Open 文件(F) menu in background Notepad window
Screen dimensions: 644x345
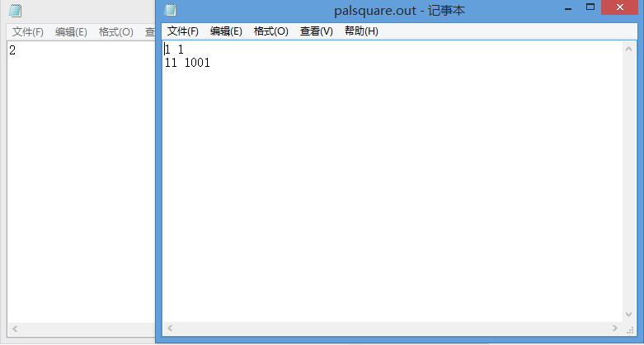click(x=27, y=32)
